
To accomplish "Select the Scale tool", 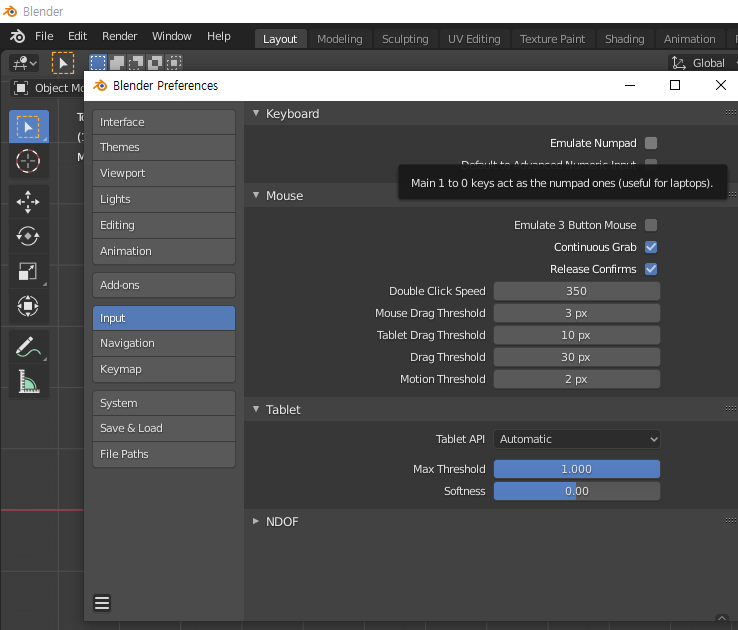I will point(29,271).
